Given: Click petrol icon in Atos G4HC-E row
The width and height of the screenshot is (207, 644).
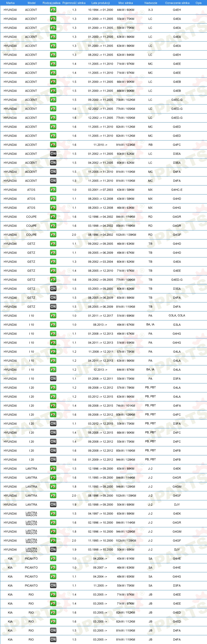Looking at the screenshot, I should [53, 190].
